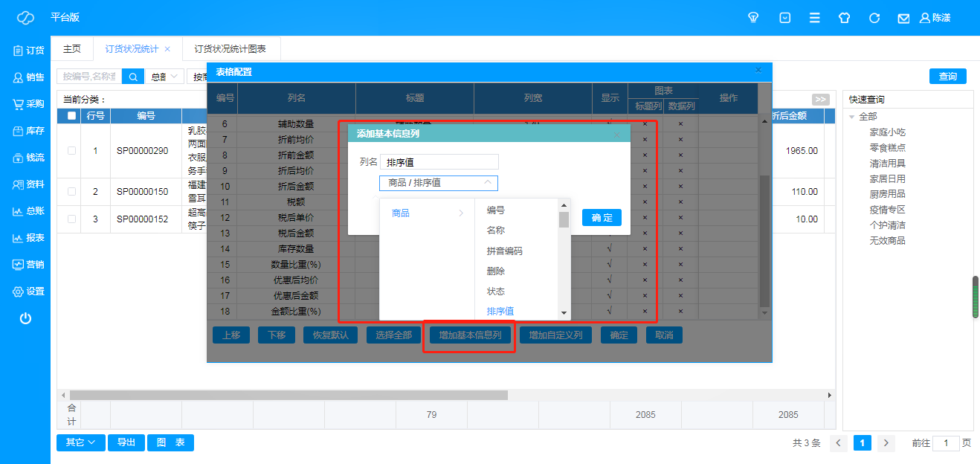
Task: Open the 总部 dropdown in search bar
Action: (164, 77)
